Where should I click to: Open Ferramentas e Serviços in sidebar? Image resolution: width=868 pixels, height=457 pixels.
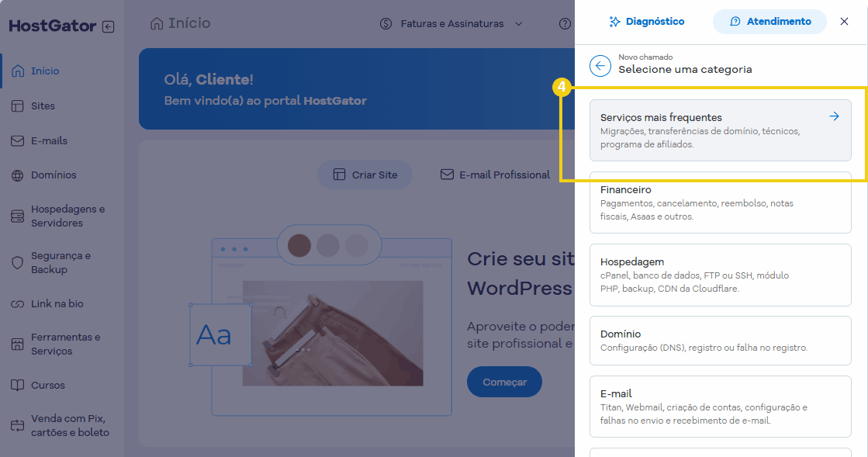pos(65,344)
